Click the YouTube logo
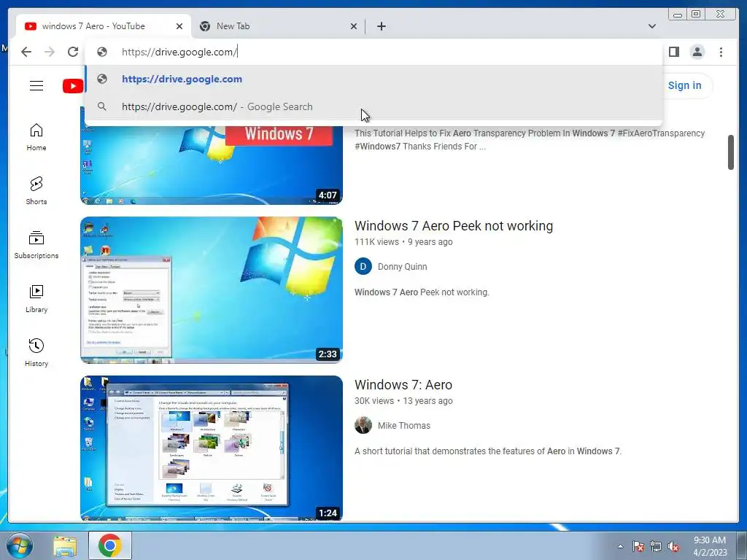 [73, 86]
